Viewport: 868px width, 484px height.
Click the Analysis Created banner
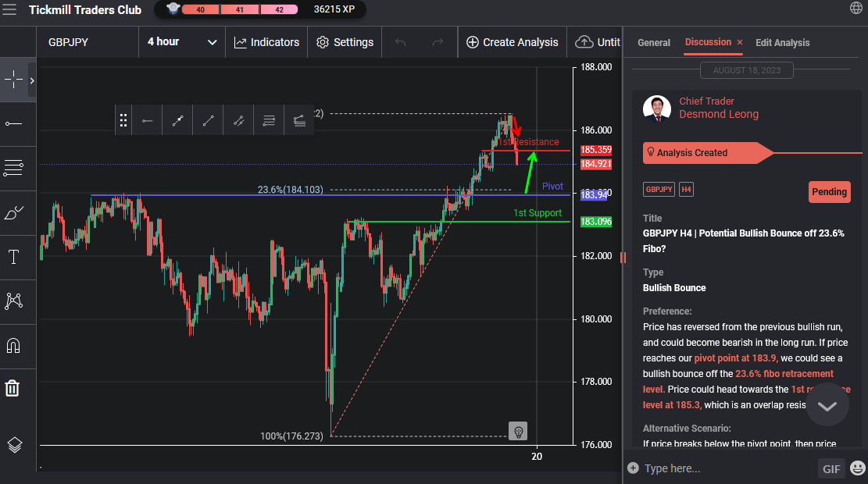708,153
